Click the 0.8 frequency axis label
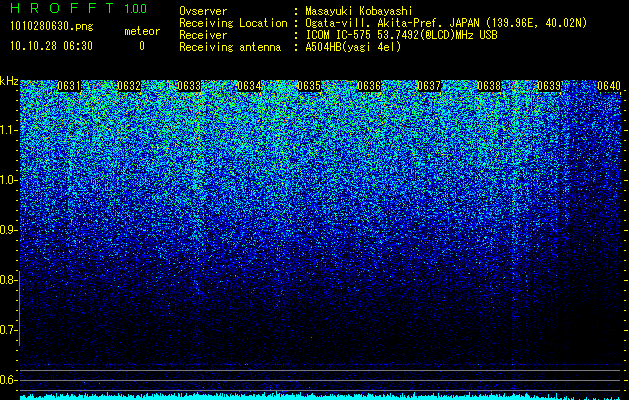This screenshot has width=629, height=400. click(x=8, y=280)
